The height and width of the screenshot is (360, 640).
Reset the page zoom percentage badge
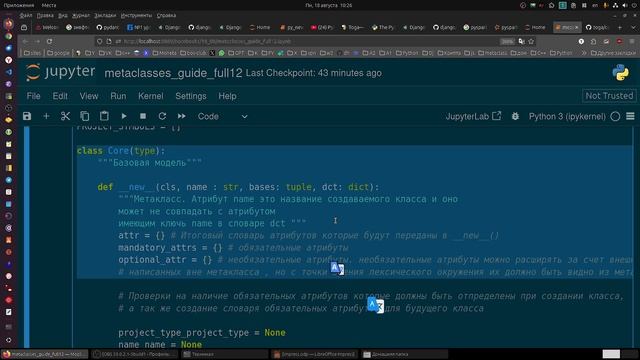coord(507,41)
